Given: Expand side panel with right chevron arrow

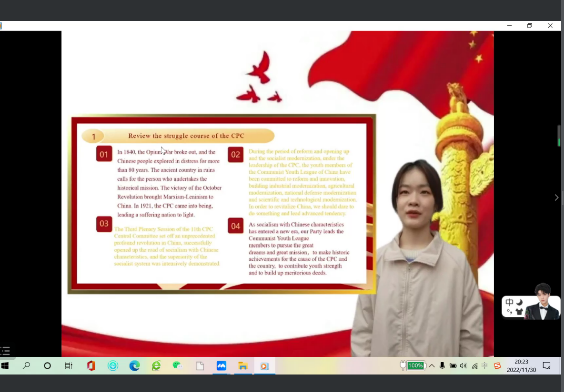Looking at the screenshot, I should 556,197.
